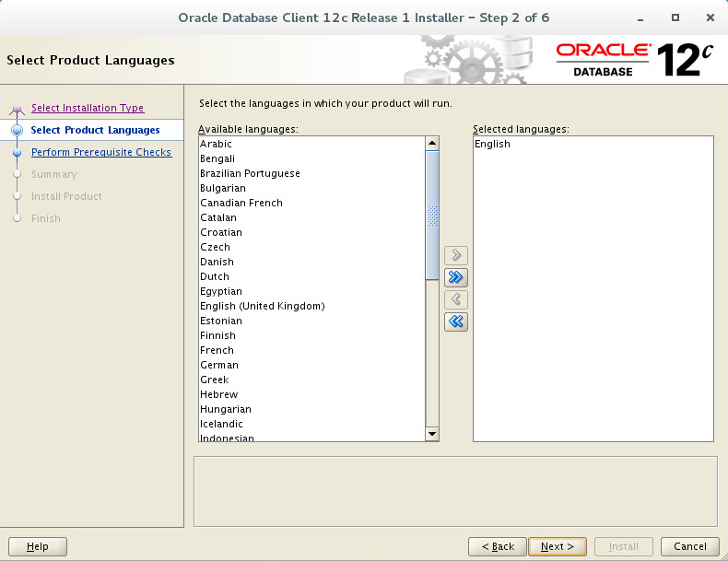Select the Select Product Languages step

click(x=95, y=130)
